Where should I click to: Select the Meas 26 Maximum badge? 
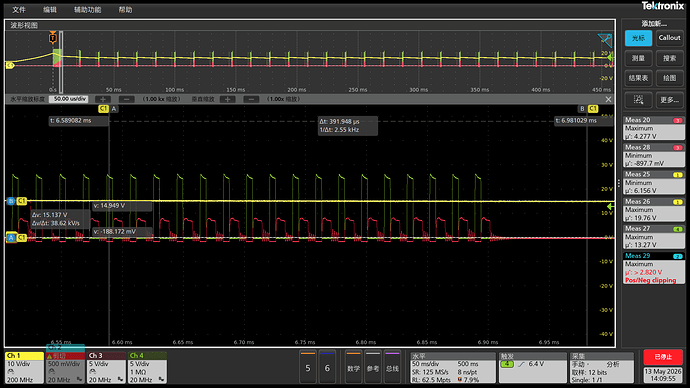pyautogui.click(x=653, y=210)
